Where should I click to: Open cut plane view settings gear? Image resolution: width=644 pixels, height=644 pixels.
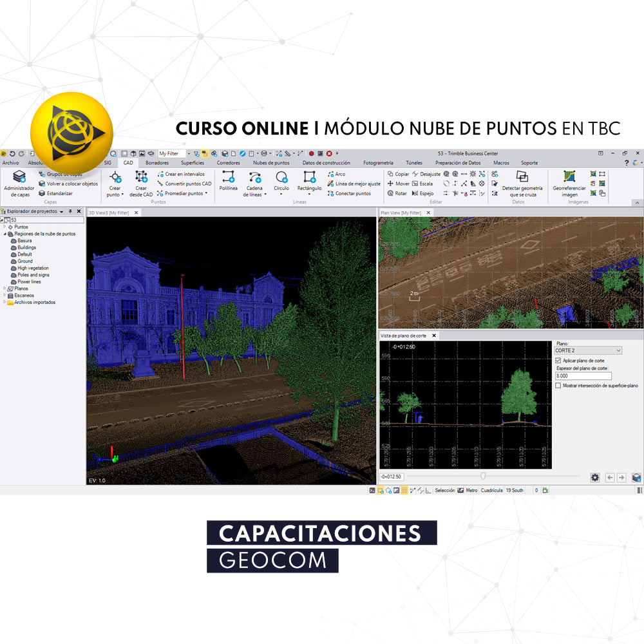595,477
